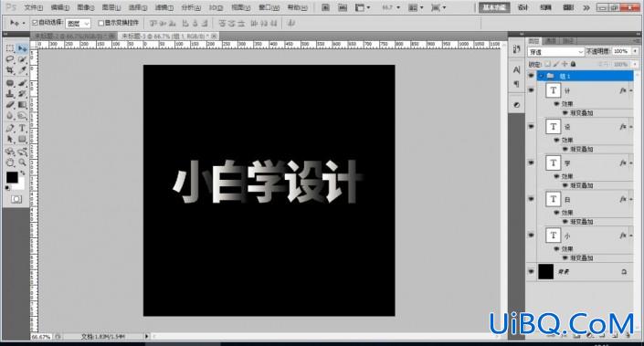Enable the 显示变换控件 checkbox

(x=101, y=23)
